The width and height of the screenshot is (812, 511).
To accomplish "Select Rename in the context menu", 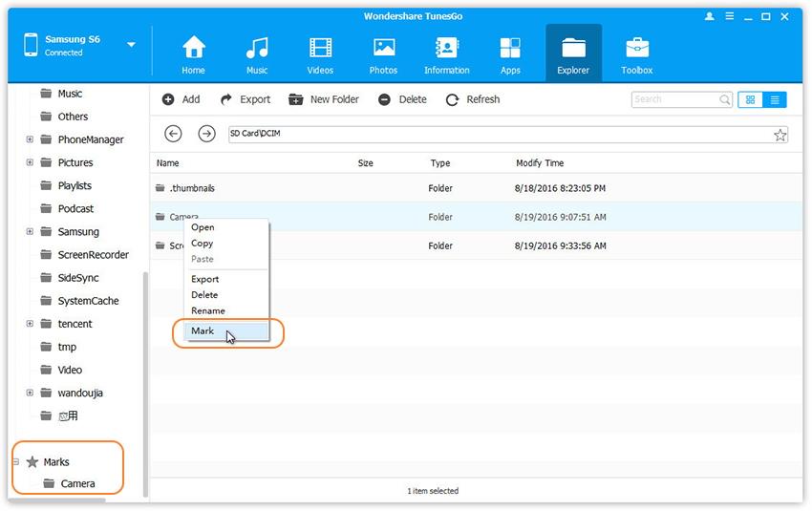I will (x=208, y=310).
